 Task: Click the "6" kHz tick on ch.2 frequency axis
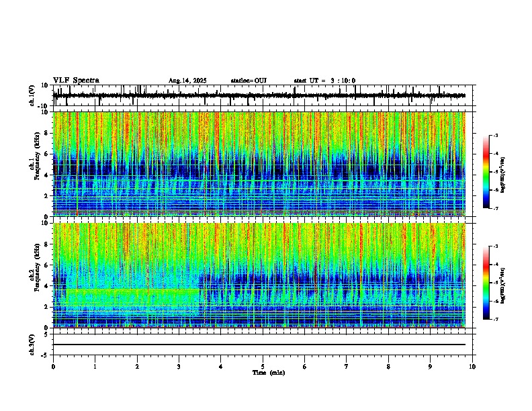click(47, 265)
